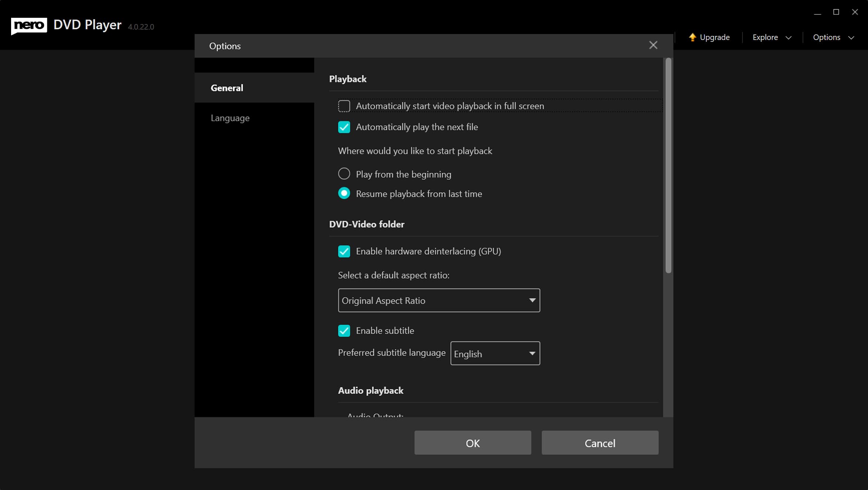
Task: Disable hardware deinterlacing (GPU) checkbox
Action: click(344, 251)
